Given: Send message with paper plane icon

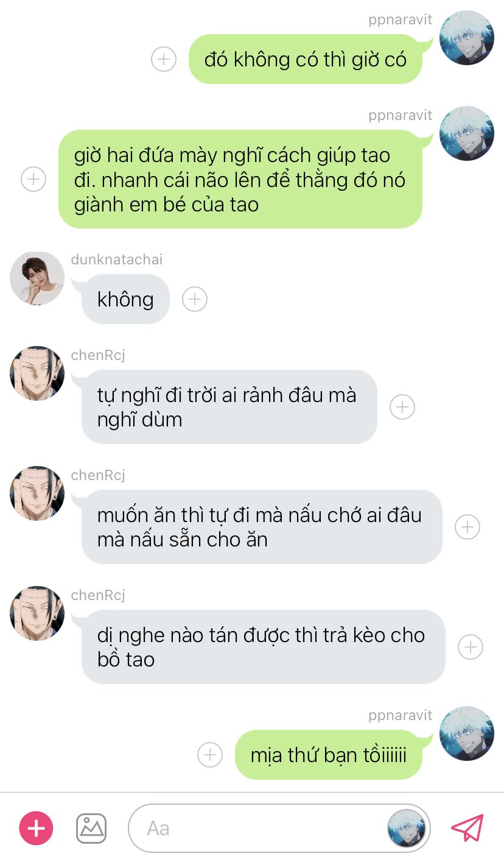Looking at the screenshot, I should click(467, 828).
